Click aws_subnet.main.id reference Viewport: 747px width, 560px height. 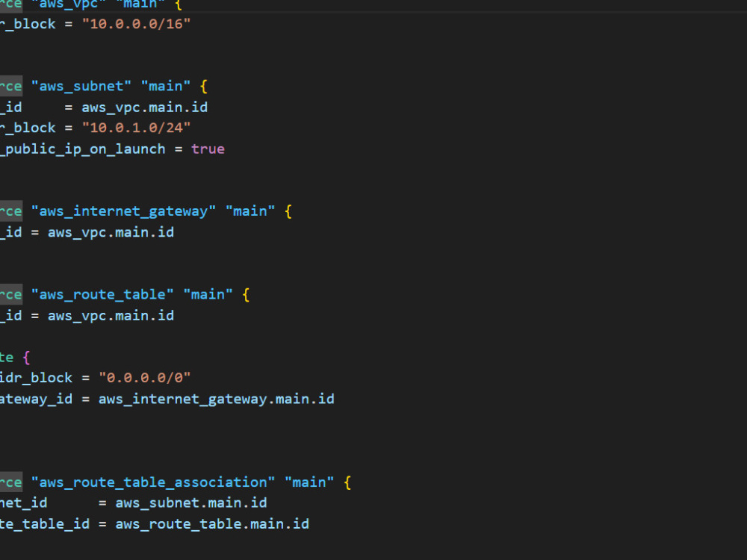tap(191, 503)
